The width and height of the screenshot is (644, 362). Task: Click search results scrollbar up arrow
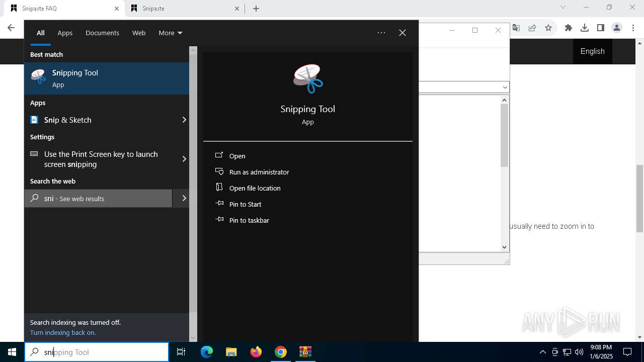click(x=193, y=50)
